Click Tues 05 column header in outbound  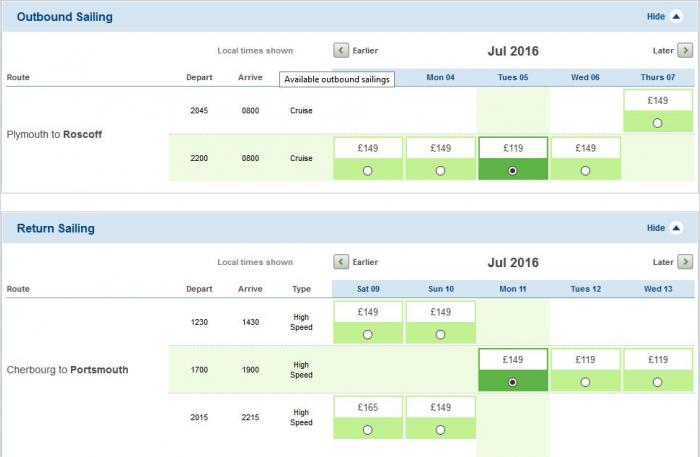tap(513, 77)
